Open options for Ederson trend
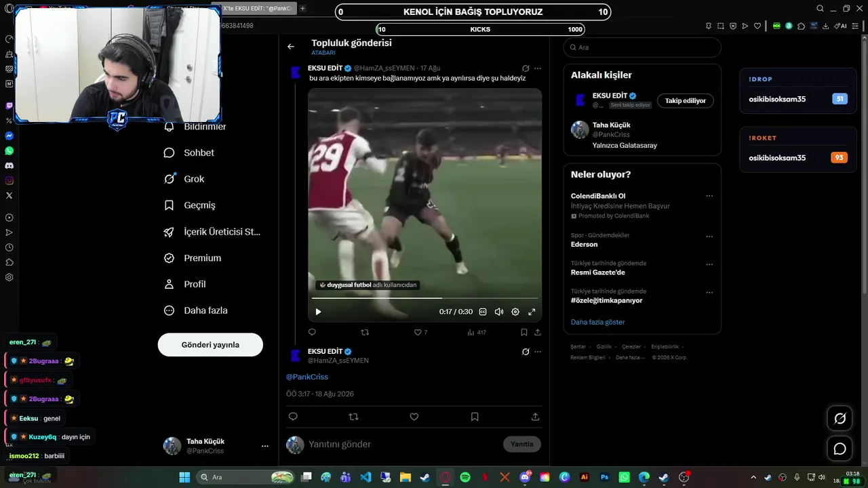868x488 pixels. coord(709,237)
